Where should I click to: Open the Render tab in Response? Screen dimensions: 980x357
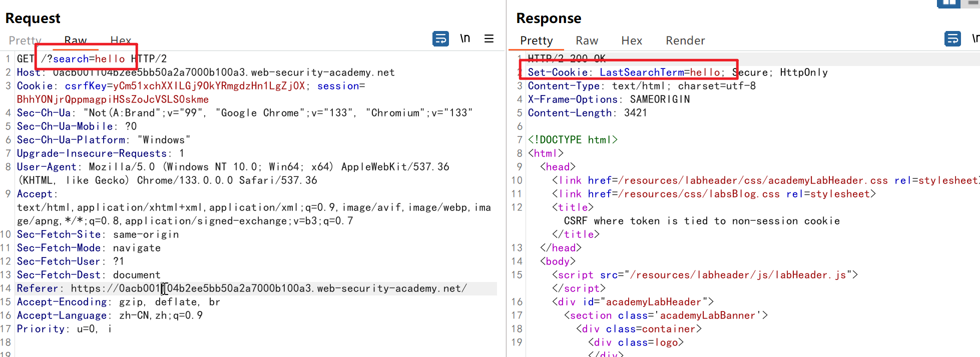(x=685, y=40)
